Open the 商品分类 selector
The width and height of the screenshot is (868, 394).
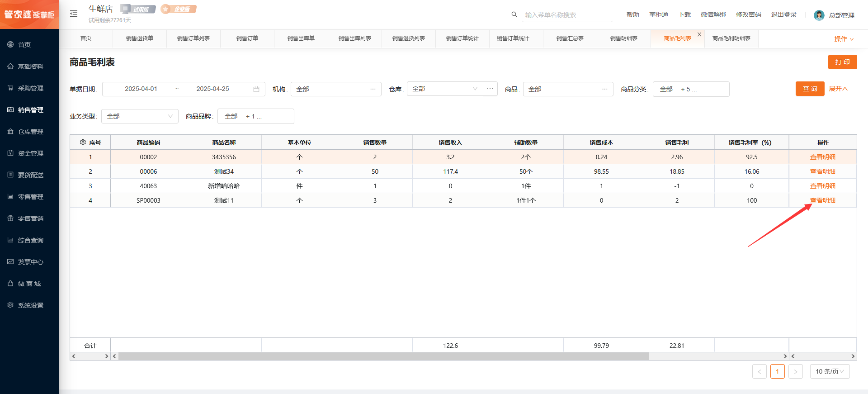[x=691, y=89]
